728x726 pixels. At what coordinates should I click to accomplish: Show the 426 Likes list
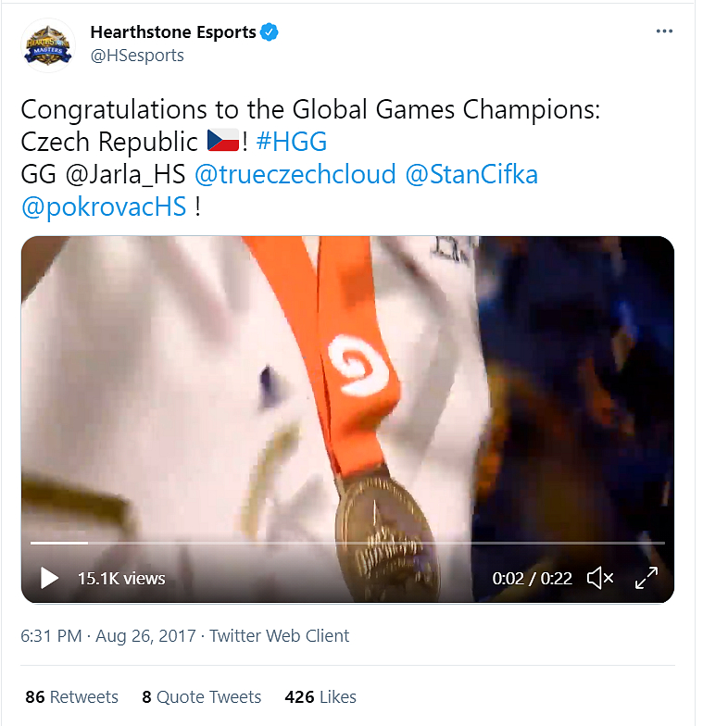(x=321, y=696)
